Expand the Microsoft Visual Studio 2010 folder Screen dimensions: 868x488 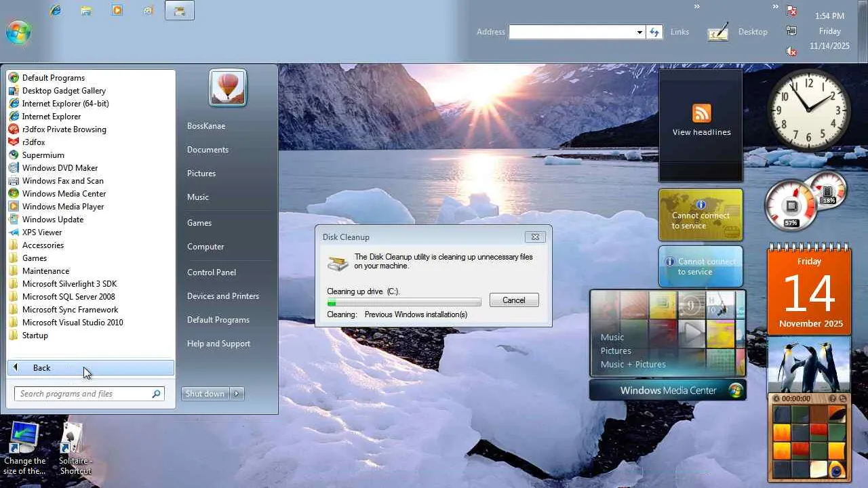[x=73, y=323]
